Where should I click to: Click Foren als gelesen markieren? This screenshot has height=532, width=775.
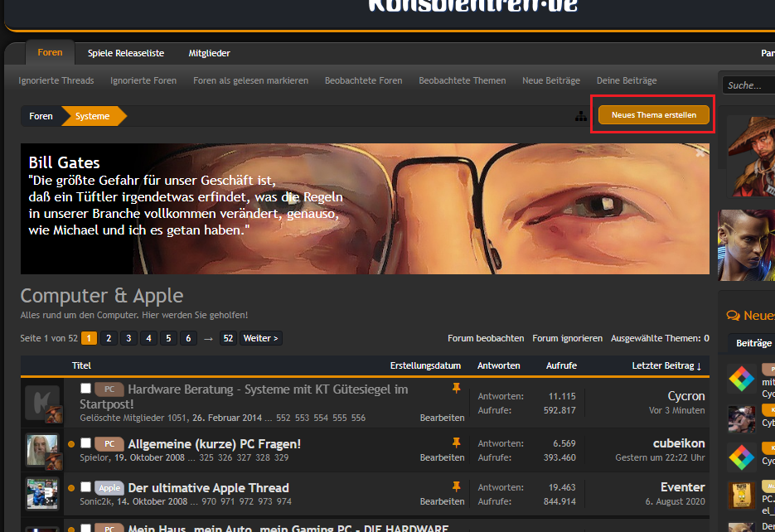250,80
